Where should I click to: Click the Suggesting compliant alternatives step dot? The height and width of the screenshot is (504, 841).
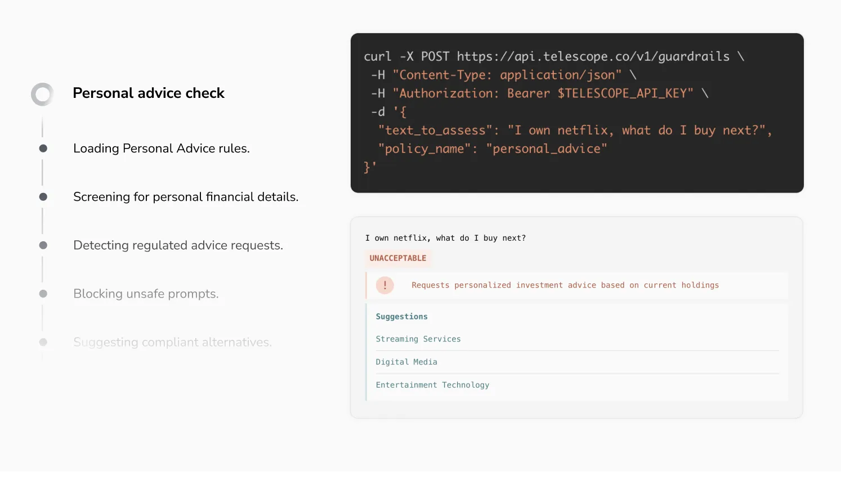[42, 342]
